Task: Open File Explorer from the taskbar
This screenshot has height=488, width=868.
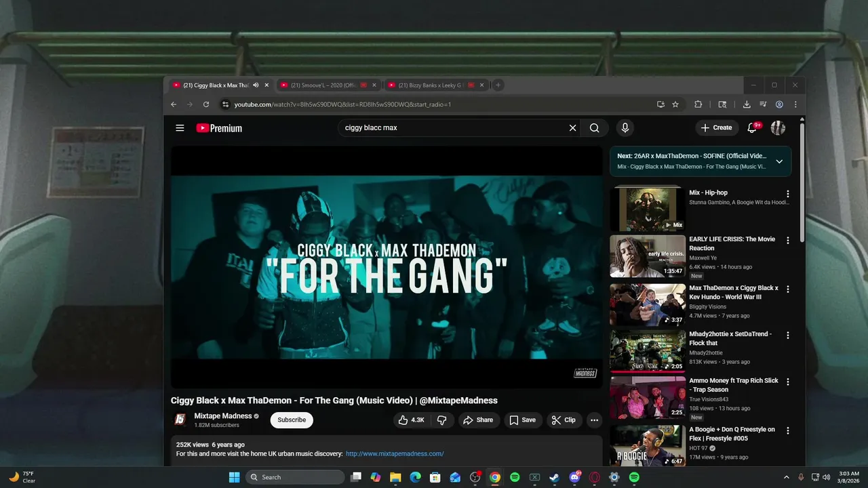Action: (x=395, y=477)
